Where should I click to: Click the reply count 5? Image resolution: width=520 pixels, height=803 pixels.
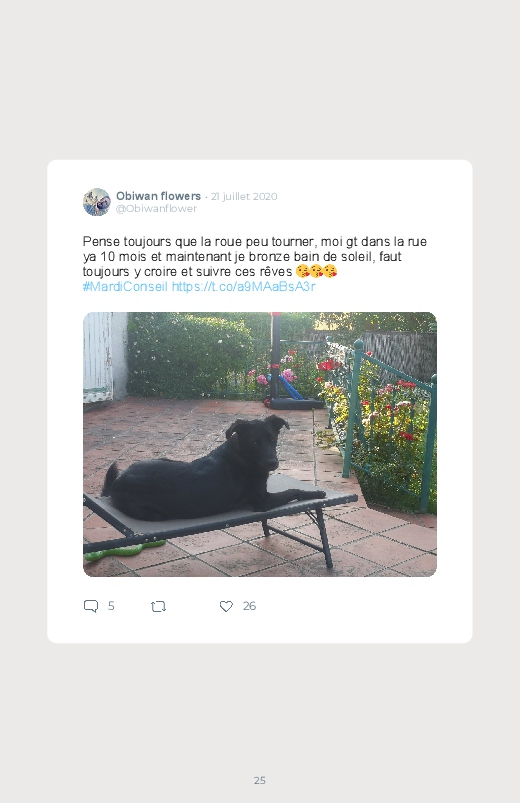click(111, 606)
